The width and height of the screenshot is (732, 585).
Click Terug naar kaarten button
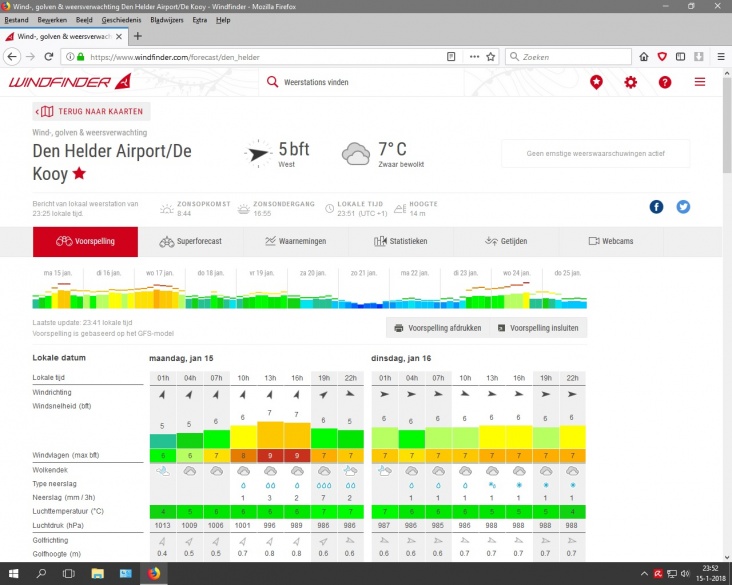(90, 111)
